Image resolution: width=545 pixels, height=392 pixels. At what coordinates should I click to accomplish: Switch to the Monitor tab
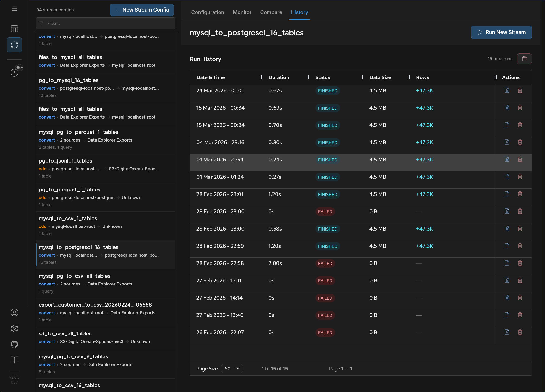pyautogui.click(x=242, y=12)
